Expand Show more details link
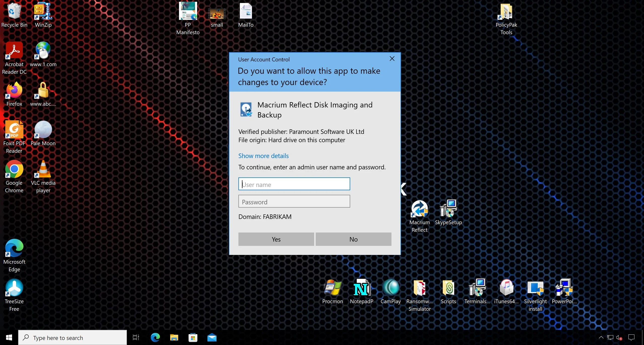This screenshot has height=345, width=644. click(x=263, y=156)
